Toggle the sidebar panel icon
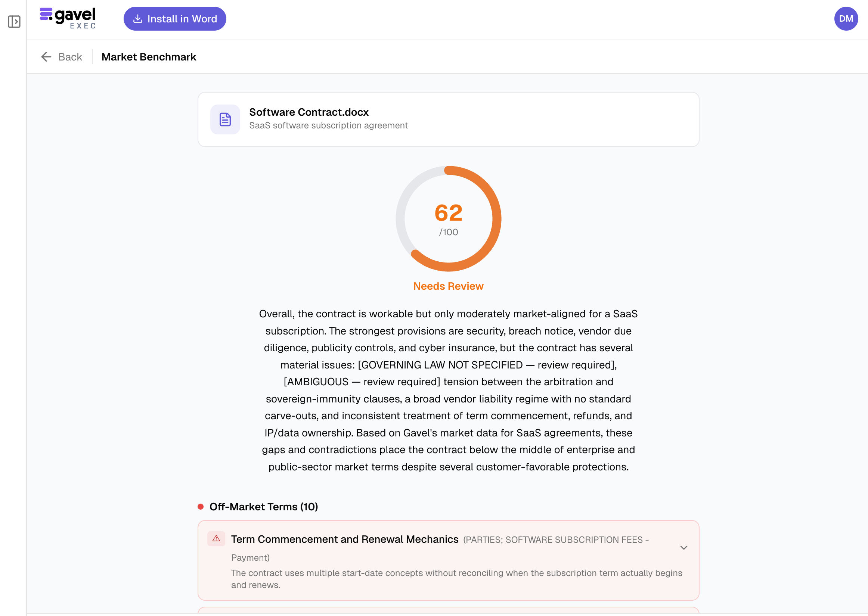 click(x=14, y=22)
